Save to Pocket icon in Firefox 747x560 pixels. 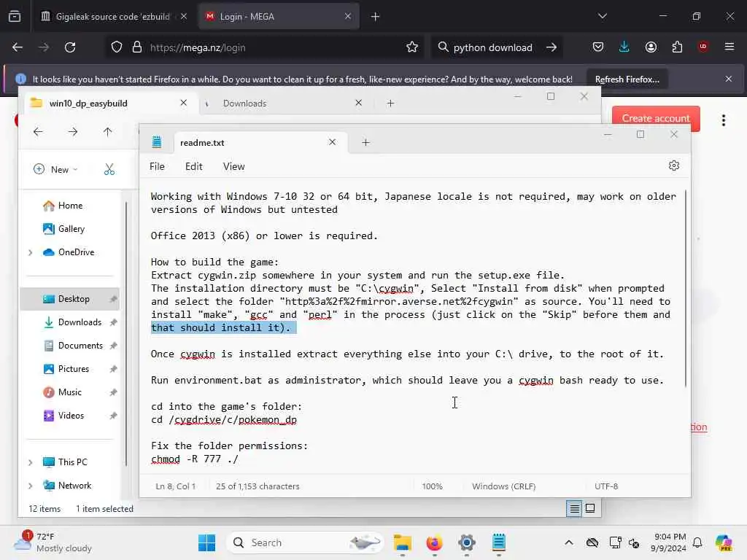[x=598, y=47]
